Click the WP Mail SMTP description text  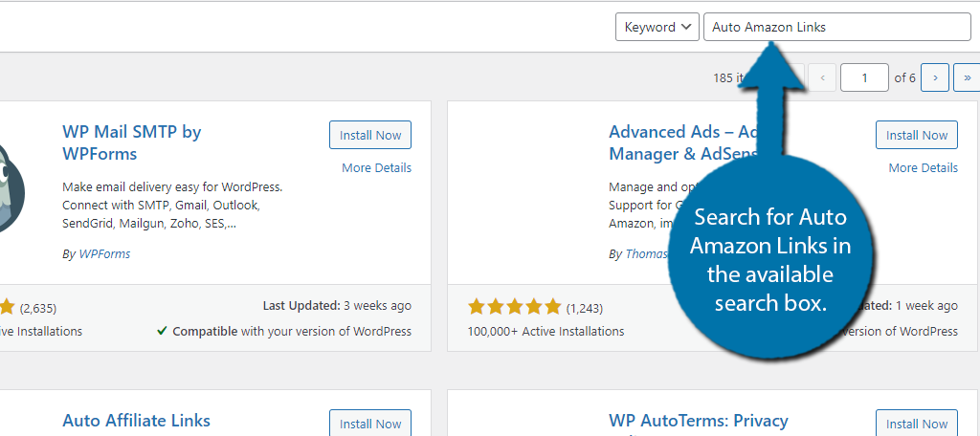[x=173, y=205]
